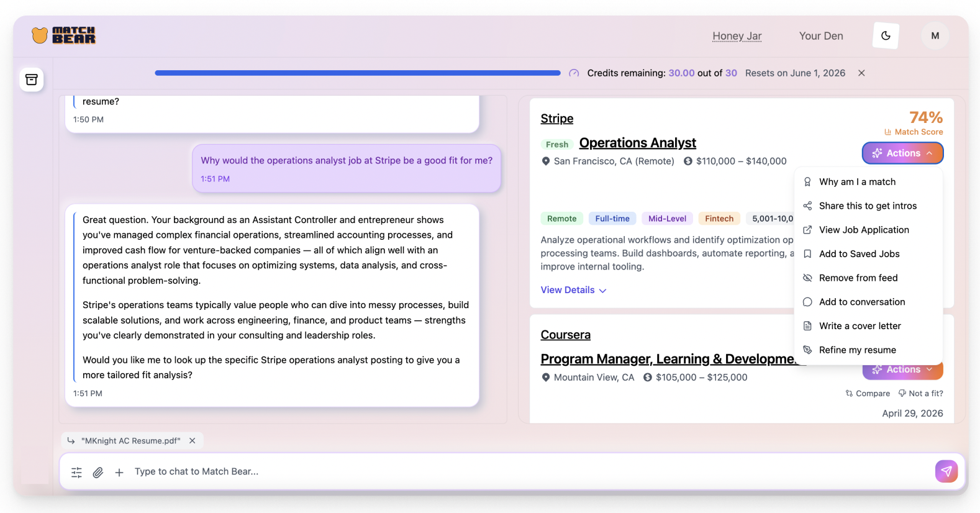
Task: Click the 74% match score value
Action: (x=926, y=117)
